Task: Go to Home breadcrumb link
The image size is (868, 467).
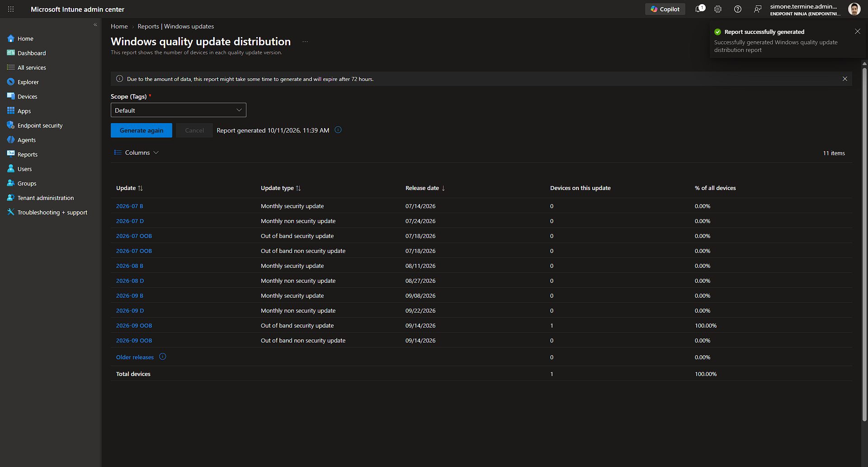Action: pos(119,26)
